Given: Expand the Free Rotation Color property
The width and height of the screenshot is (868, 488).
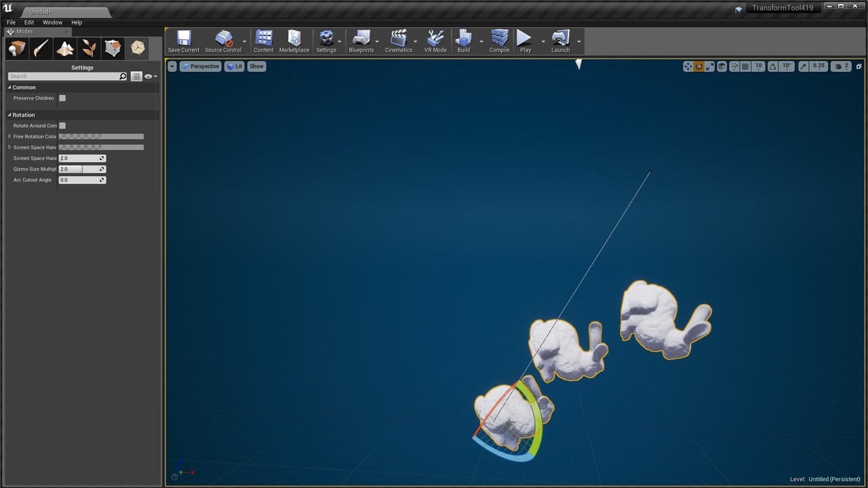Looking at the screenshot, I should tap(9, 136).
